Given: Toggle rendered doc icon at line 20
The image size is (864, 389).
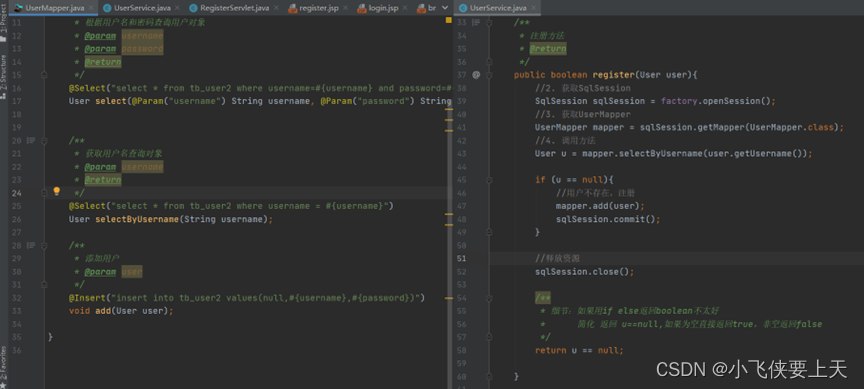Looking at the screenshot, I should click(x=31, y=141).
